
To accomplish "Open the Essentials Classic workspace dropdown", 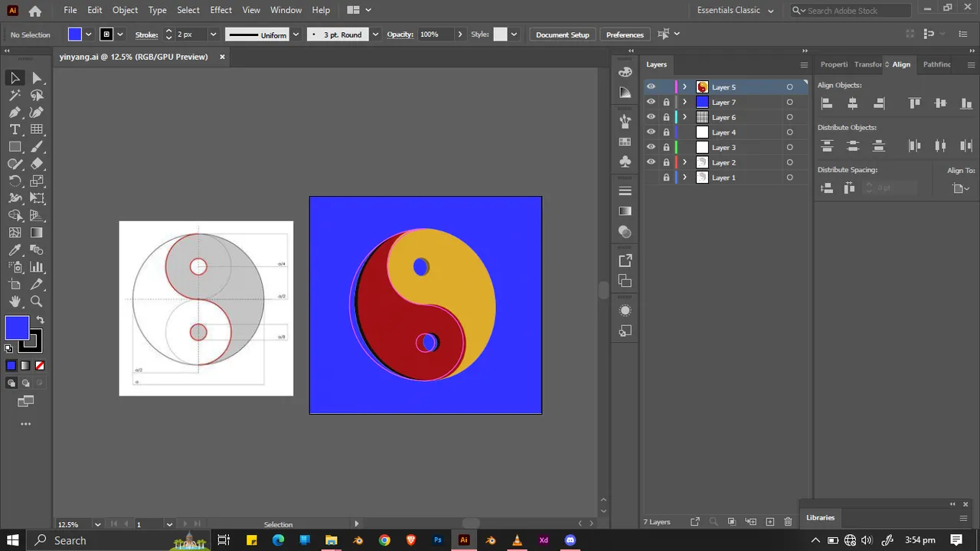I will click(736, 11).
